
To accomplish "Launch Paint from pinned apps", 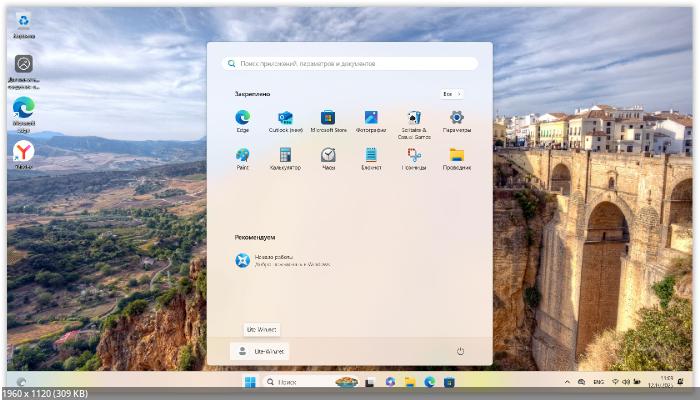I will tap(242, 155).
